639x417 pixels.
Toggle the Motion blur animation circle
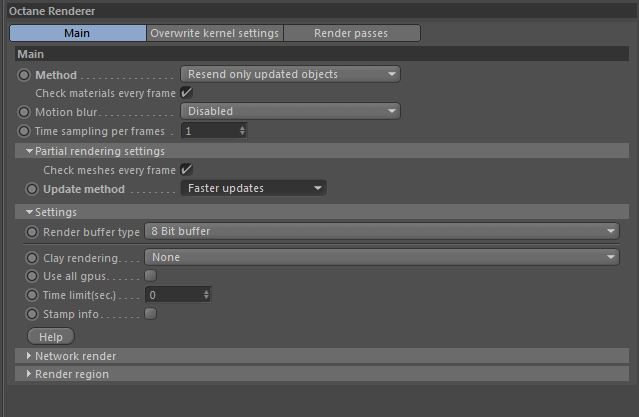pos(24,112)
